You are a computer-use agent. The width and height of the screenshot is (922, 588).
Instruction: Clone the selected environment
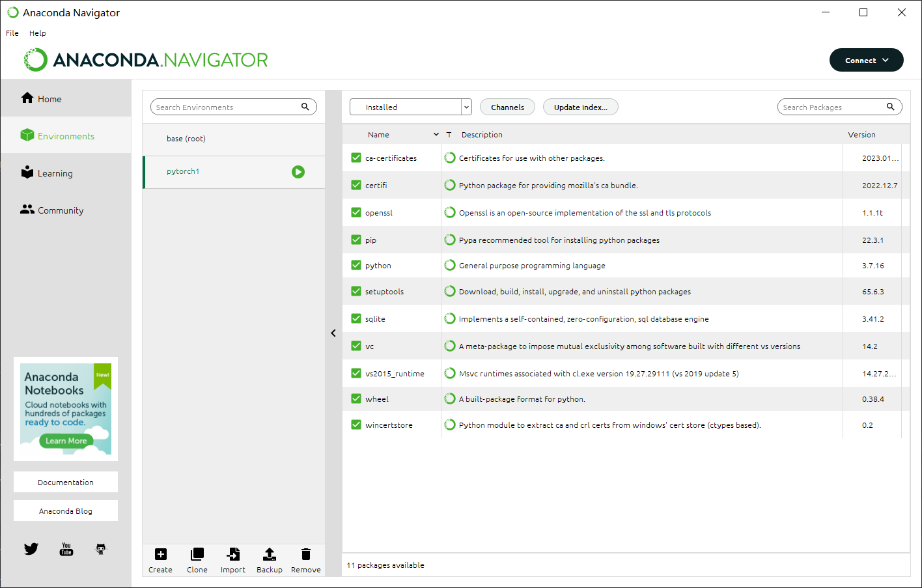coord(197,560)
